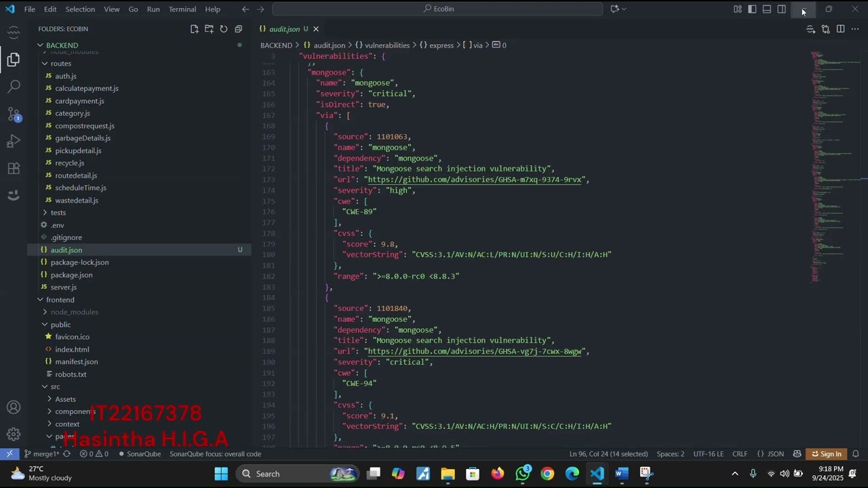Open the remote window indicator in status bar
The height and width of the screenshot is (488, 868).
(x=9, y=454)
